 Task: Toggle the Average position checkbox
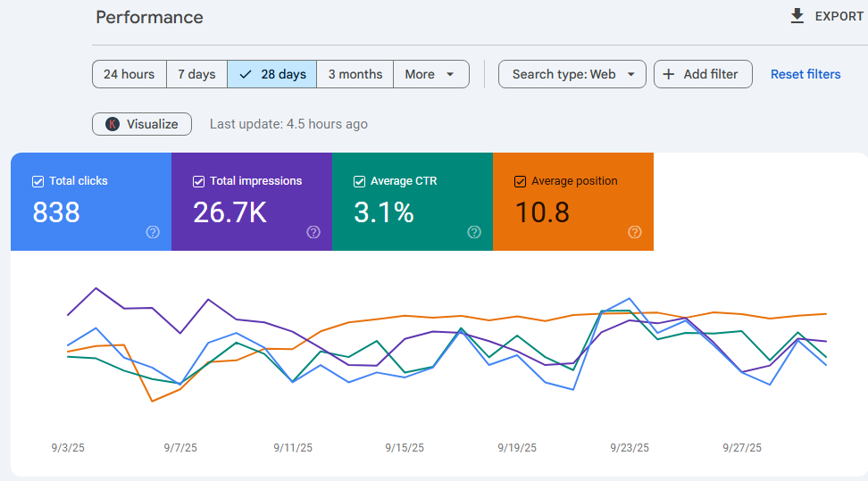[x=520, y=181]
